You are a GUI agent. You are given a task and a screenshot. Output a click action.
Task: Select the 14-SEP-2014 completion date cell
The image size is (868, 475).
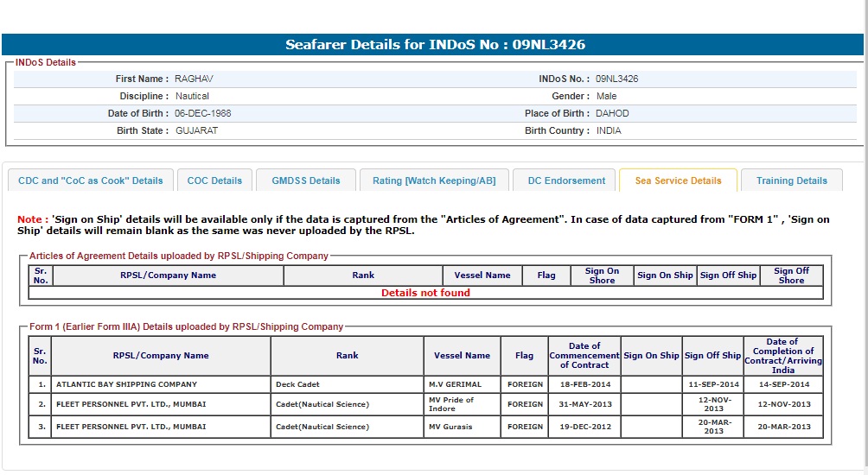(x=782, y=384)
